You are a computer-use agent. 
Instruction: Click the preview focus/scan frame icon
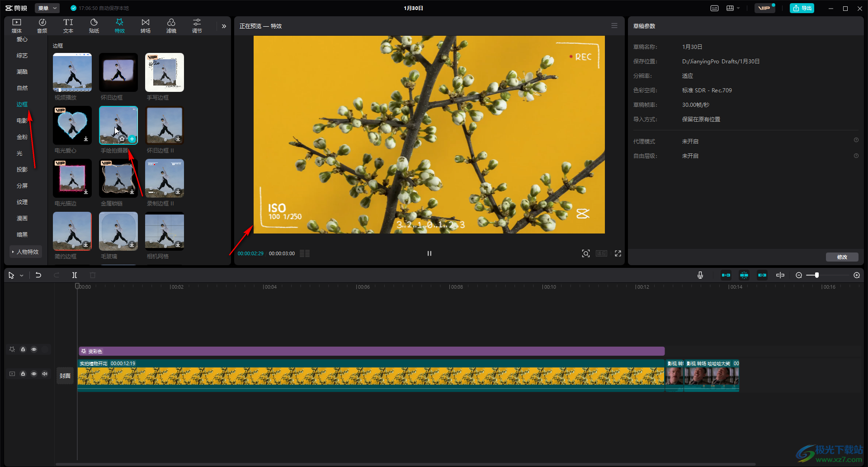(x=586, y=253)
